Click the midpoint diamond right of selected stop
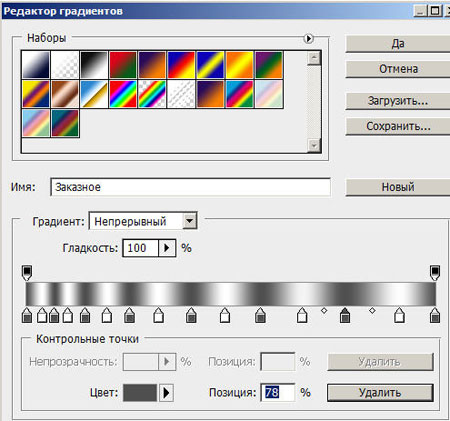Screen dimensions: 450x421 (372, 311)
